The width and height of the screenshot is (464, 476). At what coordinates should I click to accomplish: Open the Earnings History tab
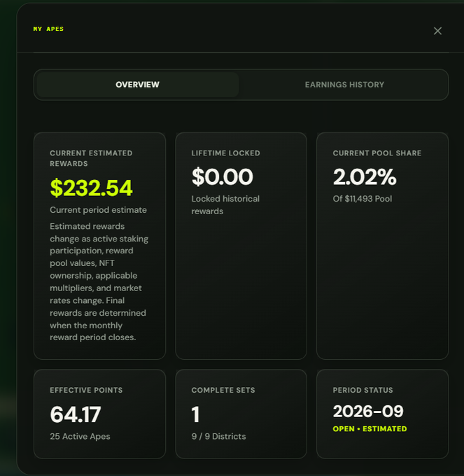[x=344, y=85]
